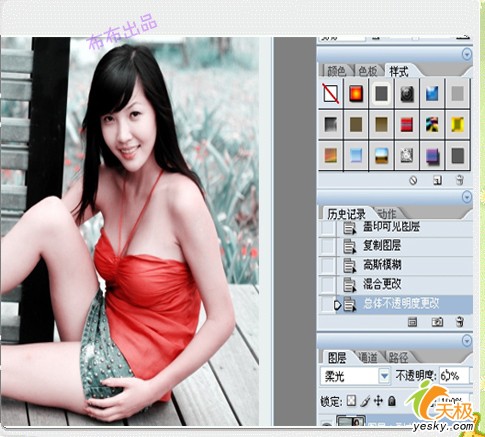
Task: Switch to the 色板 tab
Action: tap(367, 71)
